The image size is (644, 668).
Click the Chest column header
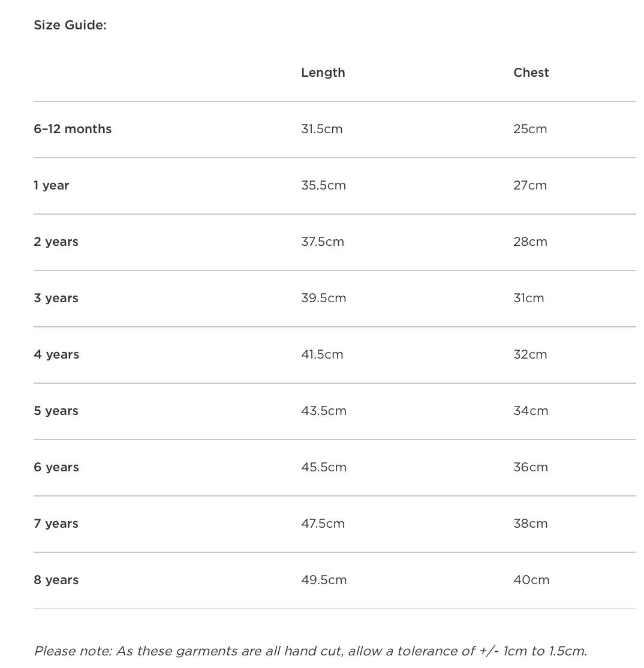pos(531,73)
